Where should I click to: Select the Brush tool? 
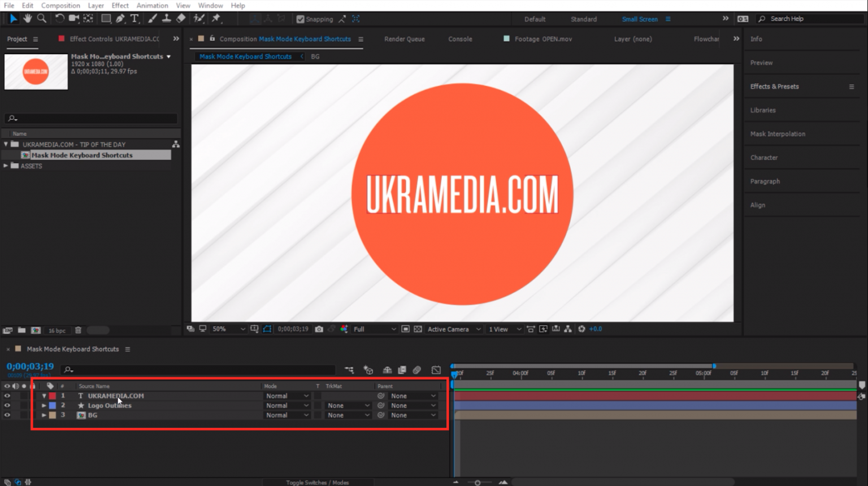(153, 19)
